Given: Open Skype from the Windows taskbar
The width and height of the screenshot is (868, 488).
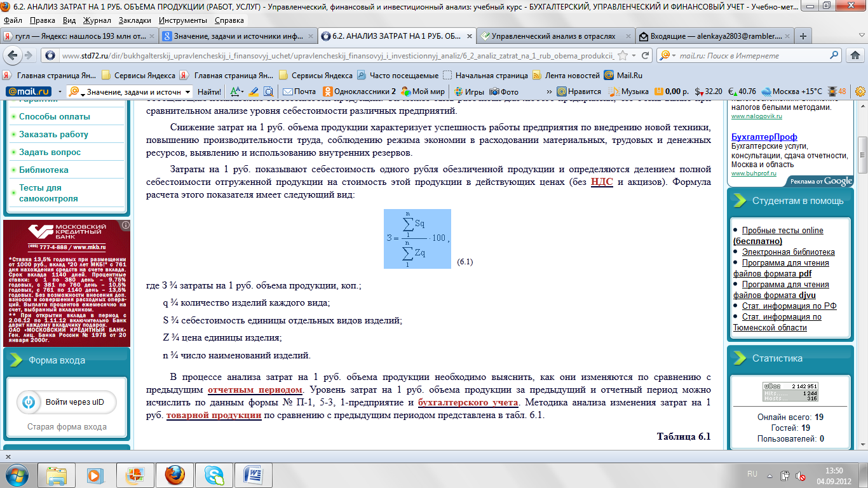Looking at the screenshot, I should tap(214, 474).
